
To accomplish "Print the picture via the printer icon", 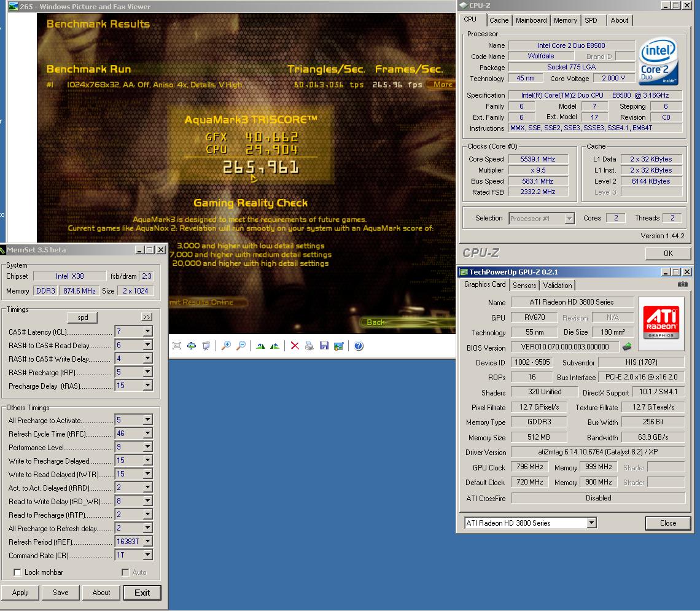I will pyautogui.click(x=309, y=346).
